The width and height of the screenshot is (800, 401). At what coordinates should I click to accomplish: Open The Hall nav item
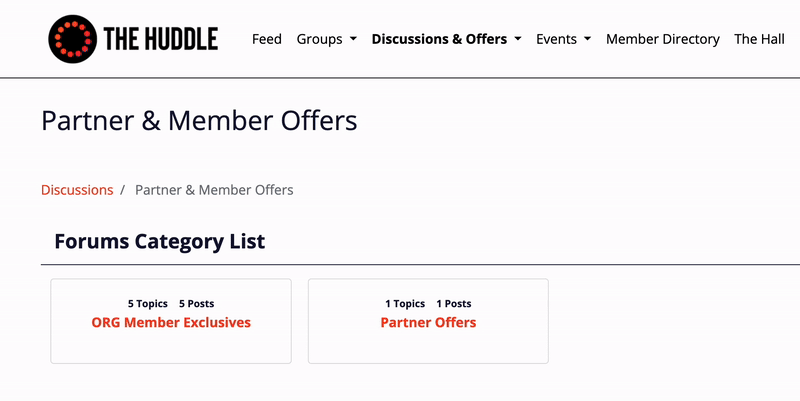pos(759,39)
